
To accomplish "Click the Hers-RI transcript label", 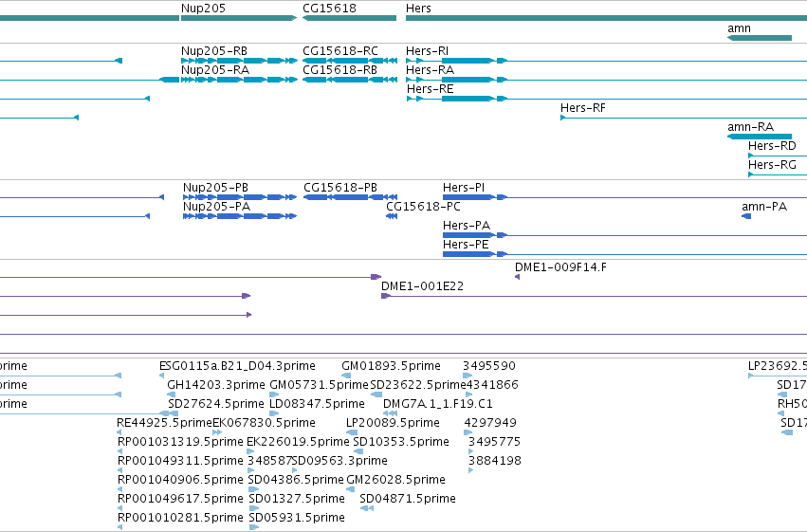I will (x=427, y=51).
